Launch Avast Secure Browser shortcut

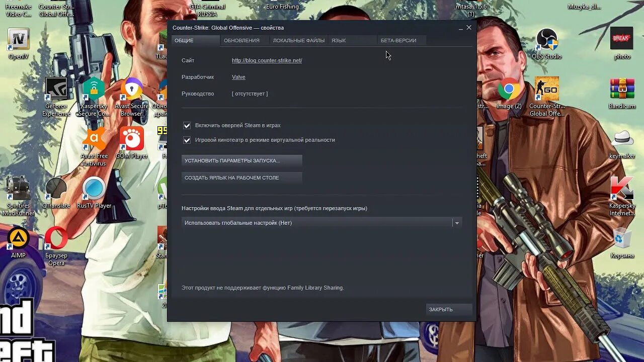pos(131,97)
